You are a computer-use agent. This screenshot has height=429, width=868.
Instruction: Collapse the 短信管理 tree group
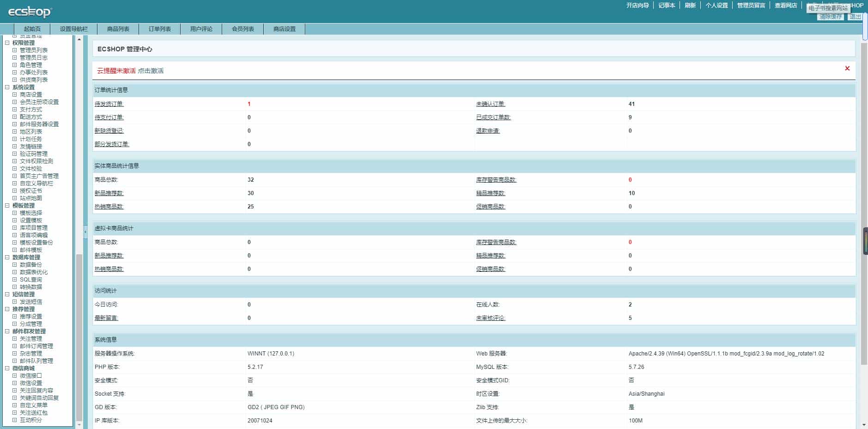[x=7, y=294]
